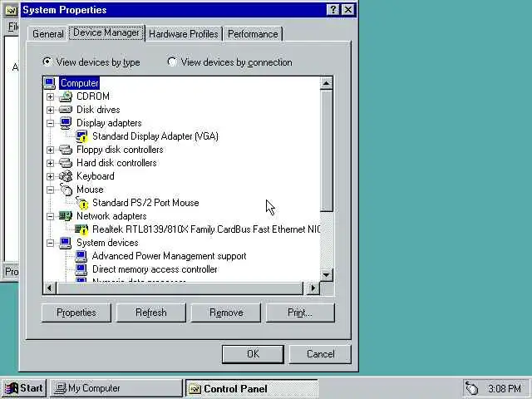The width and height of the screenshot is (532, 399).
Task: Select Standard PS/2 Port Mouse entry
Action: point(145,203)
